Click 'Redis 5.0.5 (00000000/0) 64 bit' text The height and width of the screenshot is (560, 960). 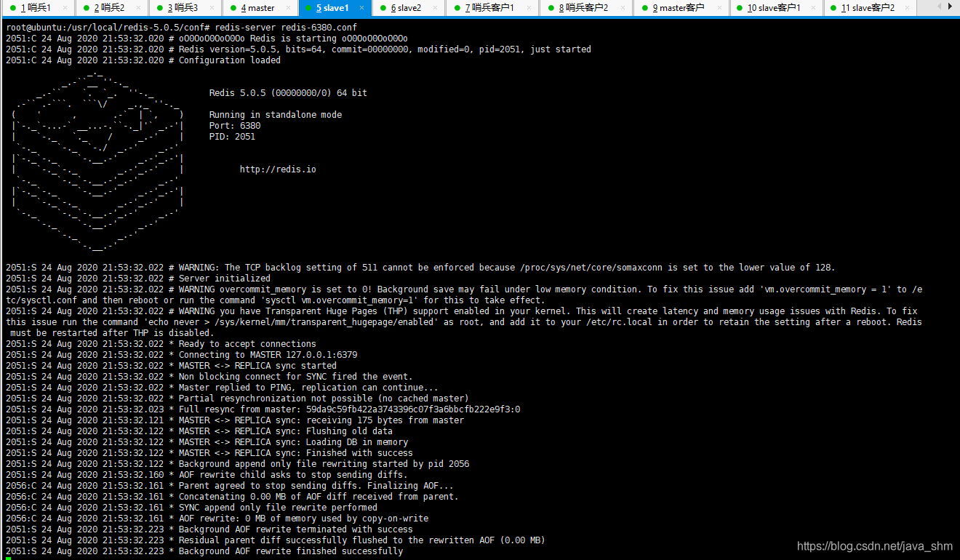pyautogui.click(x=288, y=93)
